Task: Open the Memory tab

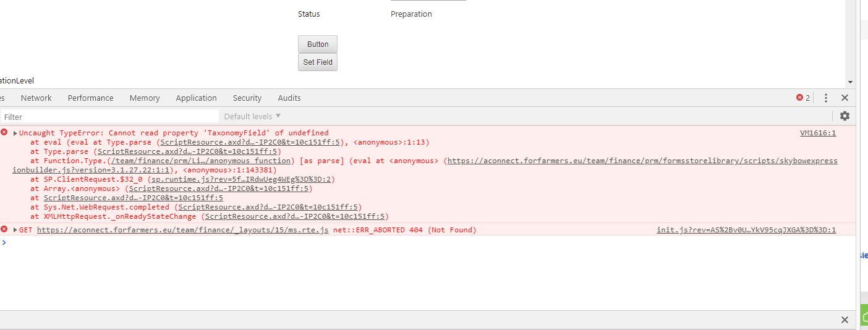Action: (145, 98)
